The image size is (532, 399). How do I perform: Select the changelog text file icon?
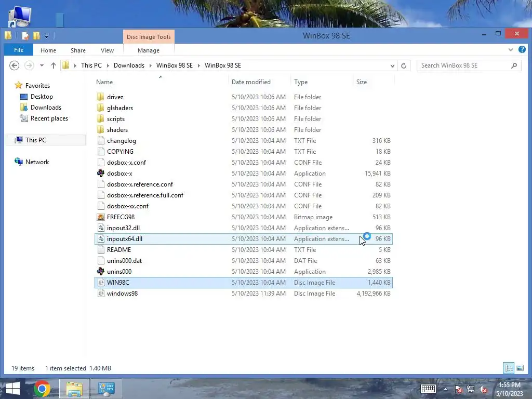101,141
